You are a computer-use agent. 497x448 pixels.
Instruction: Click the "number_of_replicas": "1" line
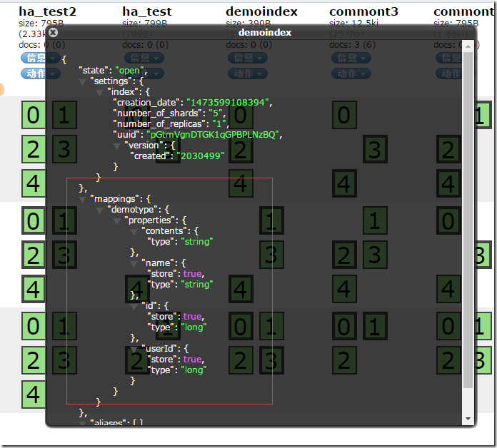click(171, 124)
